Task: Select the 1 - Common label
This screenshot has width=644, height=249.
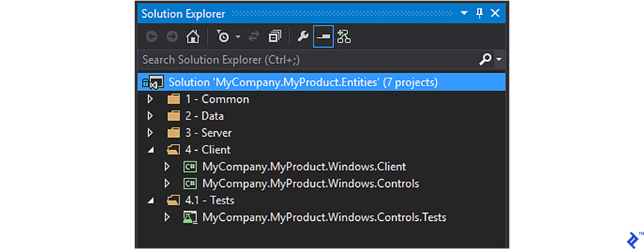Action: pyautogui.click(x=217, y=99)
